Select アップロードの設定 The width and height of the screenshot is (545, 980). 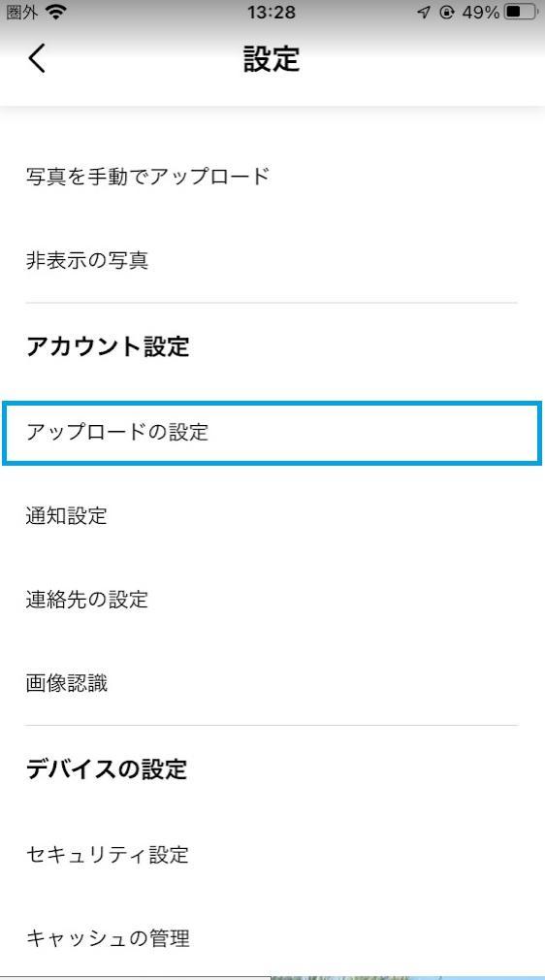tap(272, 433)
